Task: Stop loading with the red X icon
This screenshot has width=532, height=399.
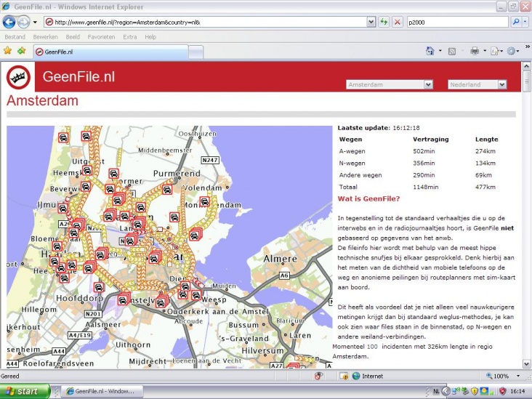Action: click(397, 23)
